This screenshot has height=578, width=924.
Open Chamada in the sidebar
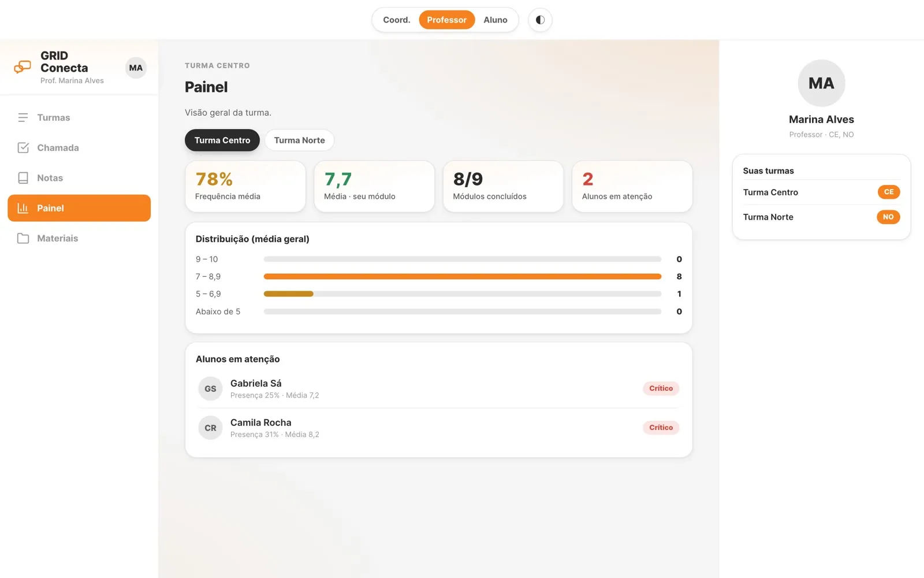[x=79, y=147]
